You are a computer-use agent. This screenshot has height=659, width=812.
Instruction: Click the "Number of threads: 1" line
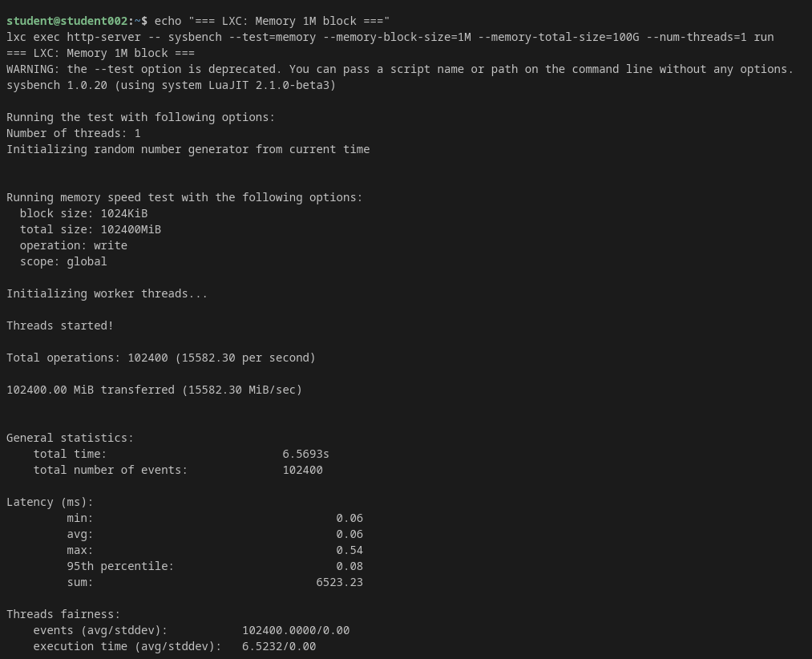coord(74,134)
